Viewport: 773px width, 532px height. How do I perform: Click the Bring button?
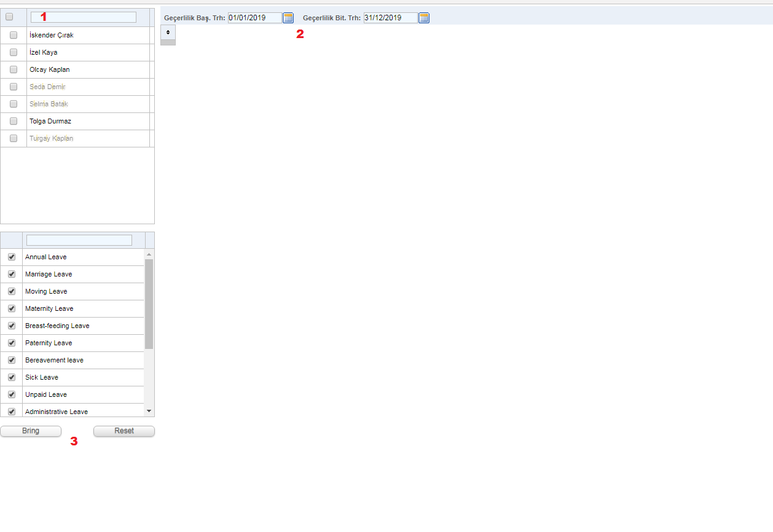coord(31,431)
